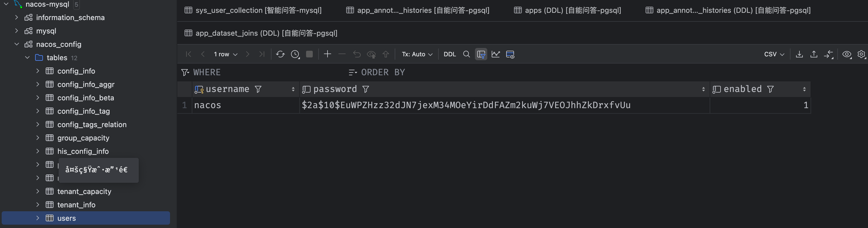Expand the config_info table
The height and width of the screenshot is (228, 868).
point(38,71)
